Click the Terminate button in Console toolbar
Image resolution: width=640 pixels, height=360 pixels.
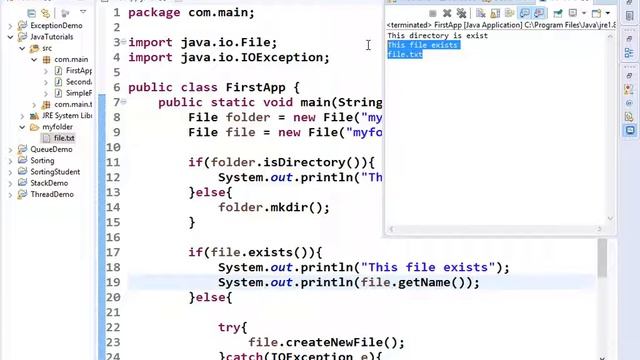tap(433, 13)
